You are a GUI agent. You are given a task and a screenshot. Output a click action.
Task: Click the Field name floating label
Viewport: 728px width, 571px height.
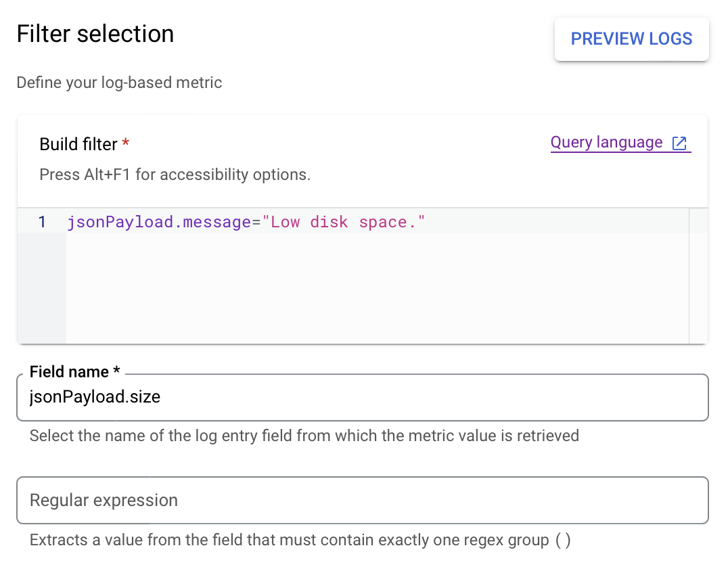[x=74, y=371]
